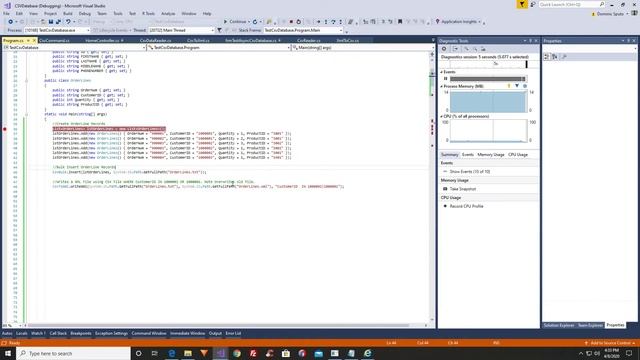This screenshot has width=640, height=360.
Task: Switch to the Solution Explorer tab
Action: (x=558, y=325)
